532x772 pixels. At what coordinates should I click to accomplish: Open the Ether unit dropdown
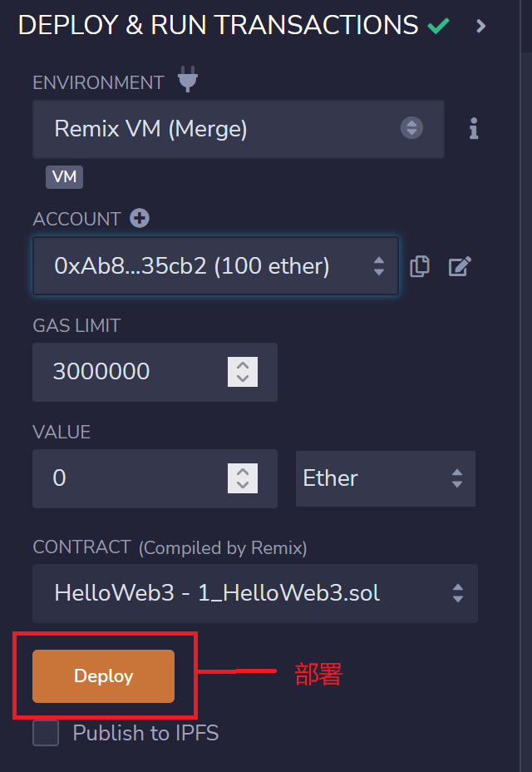point(385,478)
